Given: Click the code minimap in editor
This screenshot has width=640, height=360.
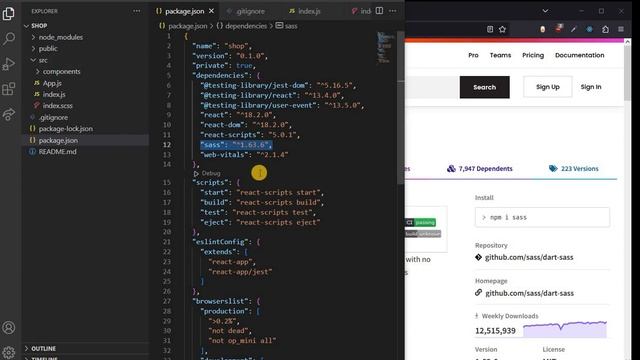Looking at the screenshot, I should click(384, 48).
